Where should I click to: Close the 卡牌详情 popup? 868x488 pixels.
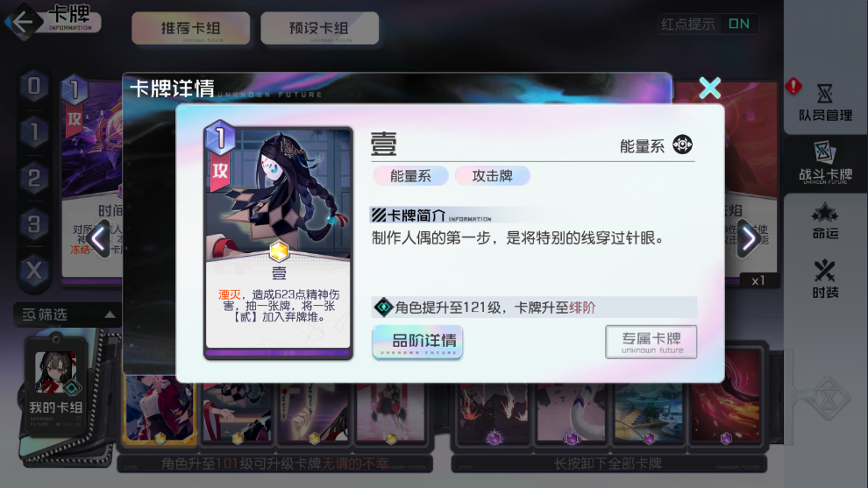pos(709,88)
